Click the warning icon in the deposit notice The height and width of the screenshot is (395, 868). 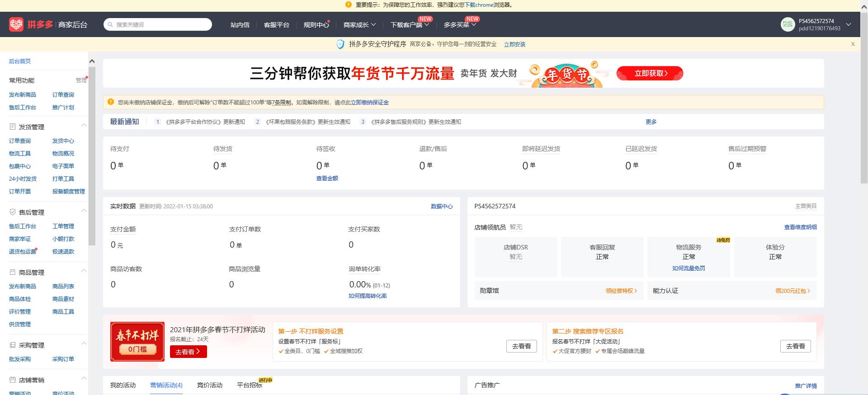(x=111, y=102)
